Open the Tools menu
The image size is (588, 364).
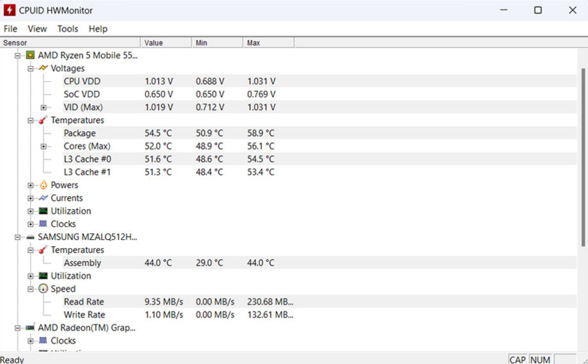[x=67, y=29]
